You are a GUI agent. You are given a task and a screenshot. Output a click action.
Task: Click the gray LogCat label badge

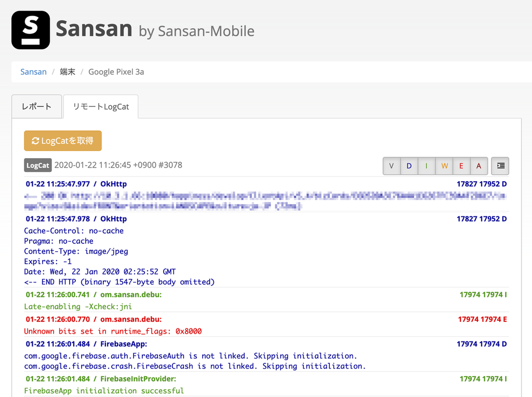pyautogui.click(x=37, y=165)
